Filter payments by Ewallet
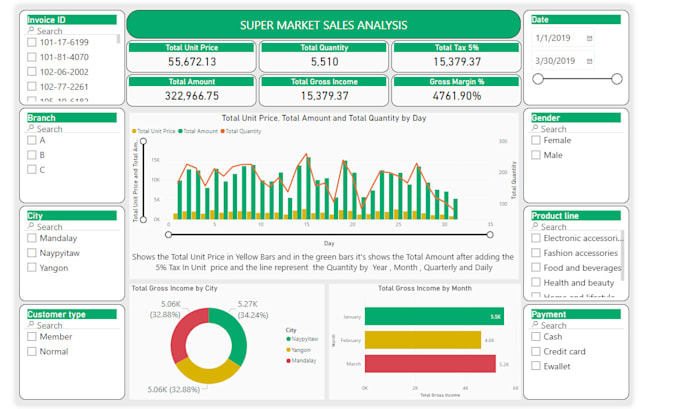 pos(536,366)
